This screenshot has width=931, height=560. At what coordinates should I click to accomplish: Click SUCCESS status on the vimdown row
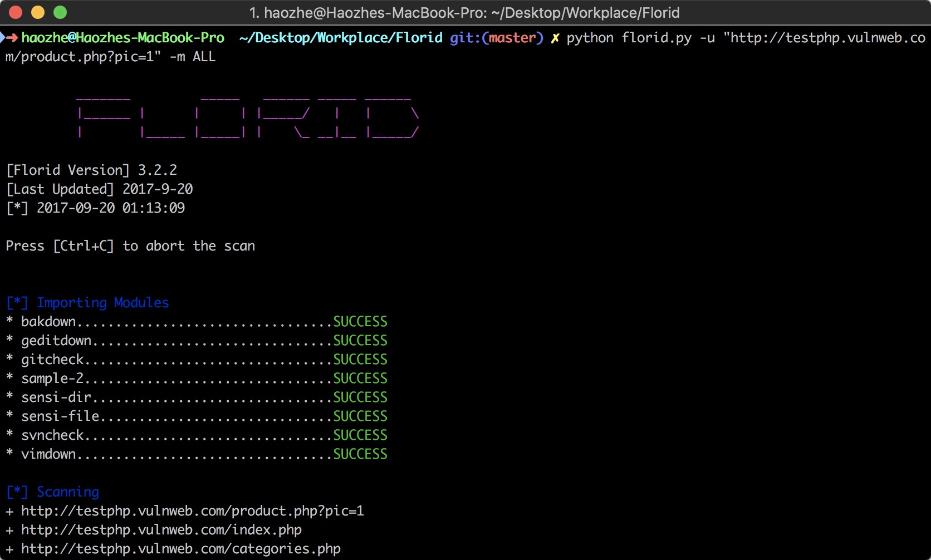[360, 454]
